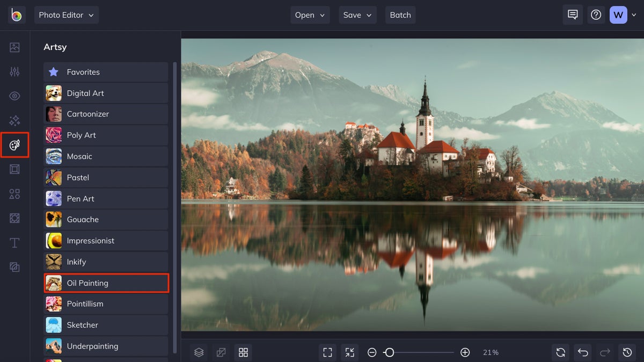The width and height of the screenshot is (644, 362).
Task: Open the Open dropdown menu
Action: 310,15
